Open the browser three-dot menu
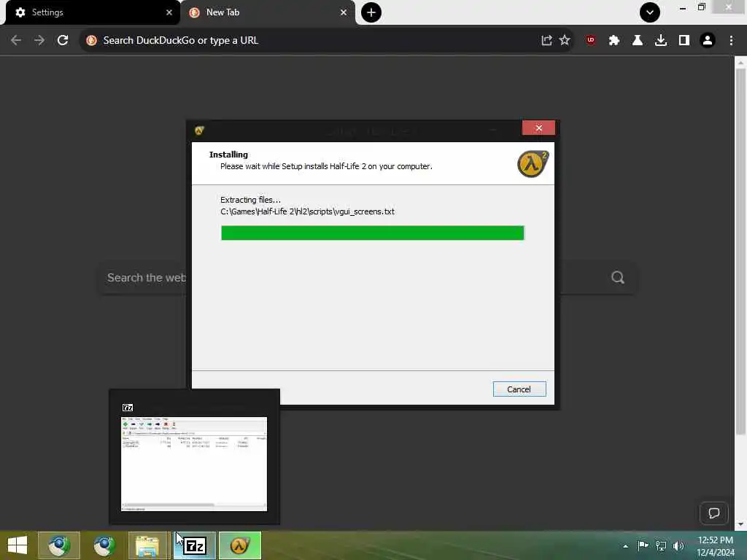Image resolution: width=747 pixels, height=560 pixels. coord(731,41)
